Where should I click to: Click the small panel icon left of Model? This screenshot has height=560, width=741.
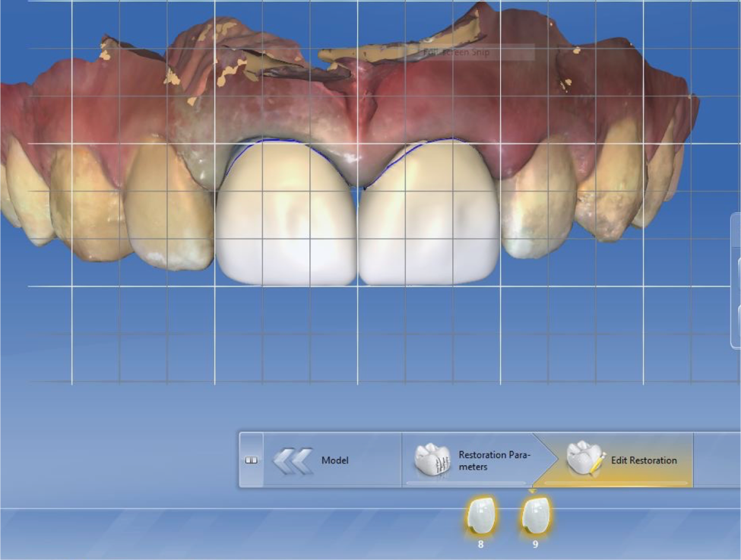point(251,460)
